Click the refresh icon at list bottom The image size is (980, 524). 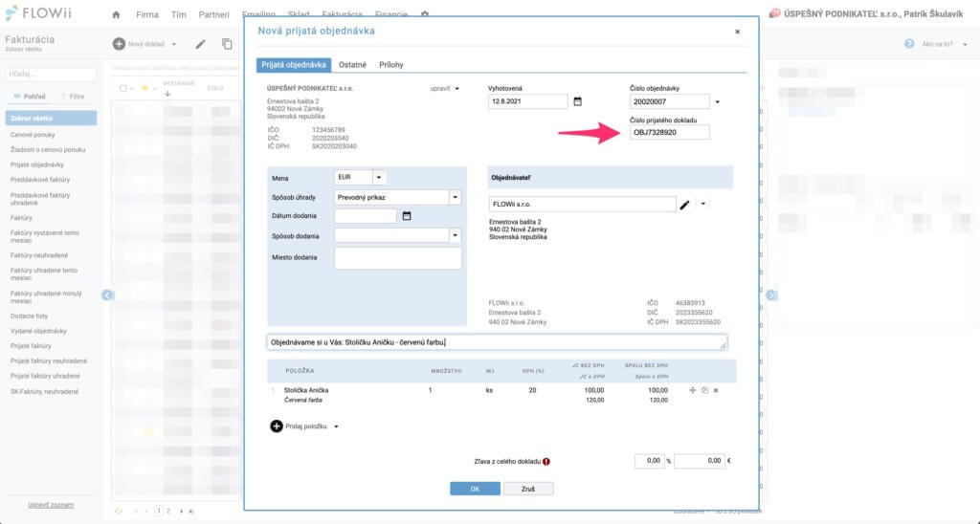[119, 511]
